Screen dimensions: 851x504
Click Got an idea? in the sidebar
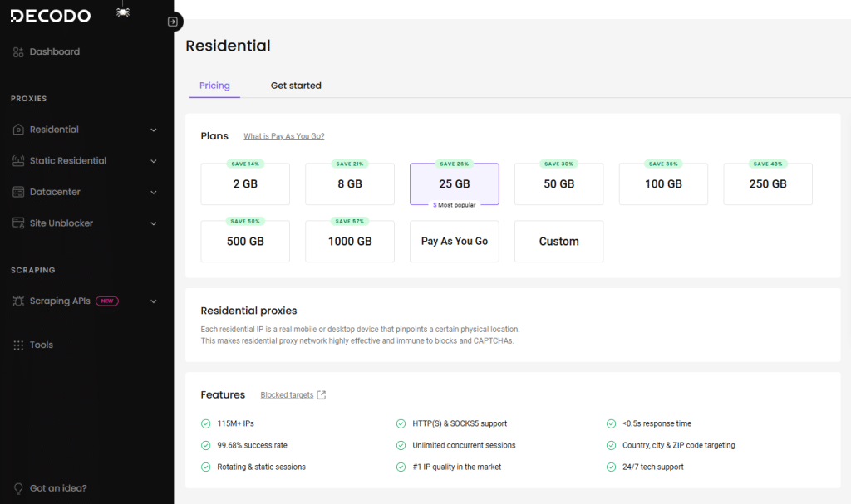[58, 488]
